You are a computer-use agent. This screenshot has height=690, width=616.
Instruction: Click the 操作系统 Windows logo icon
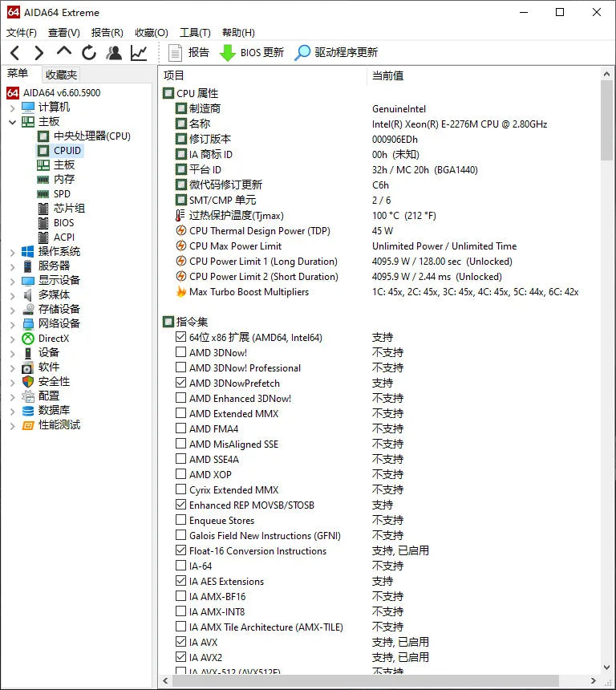click(x=28, y=252)
